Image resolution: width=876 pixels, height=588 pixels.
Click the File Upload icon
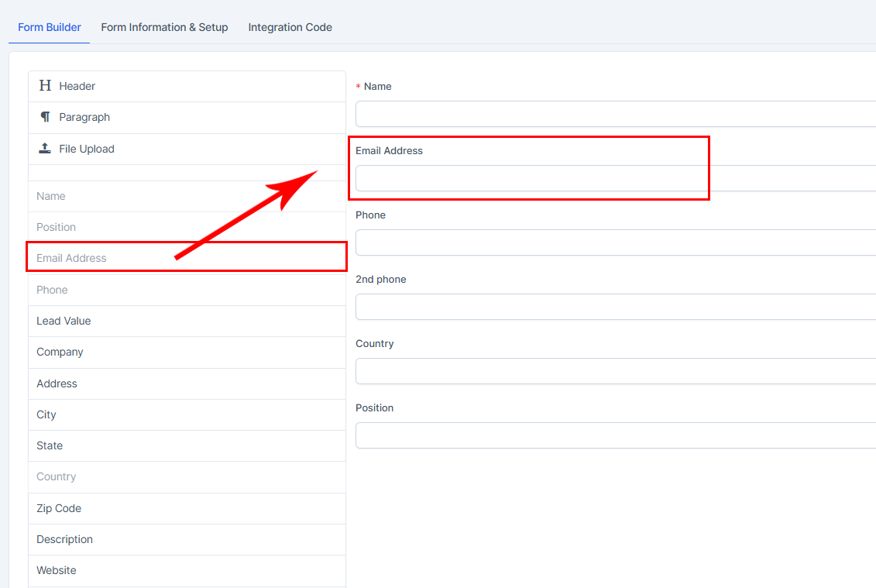pos(45,149)
